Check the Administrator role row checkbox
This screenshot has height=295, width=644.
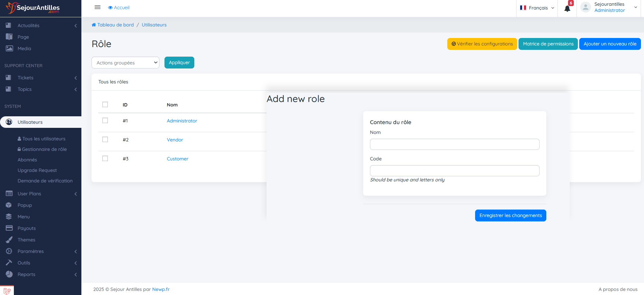(105, 121)
